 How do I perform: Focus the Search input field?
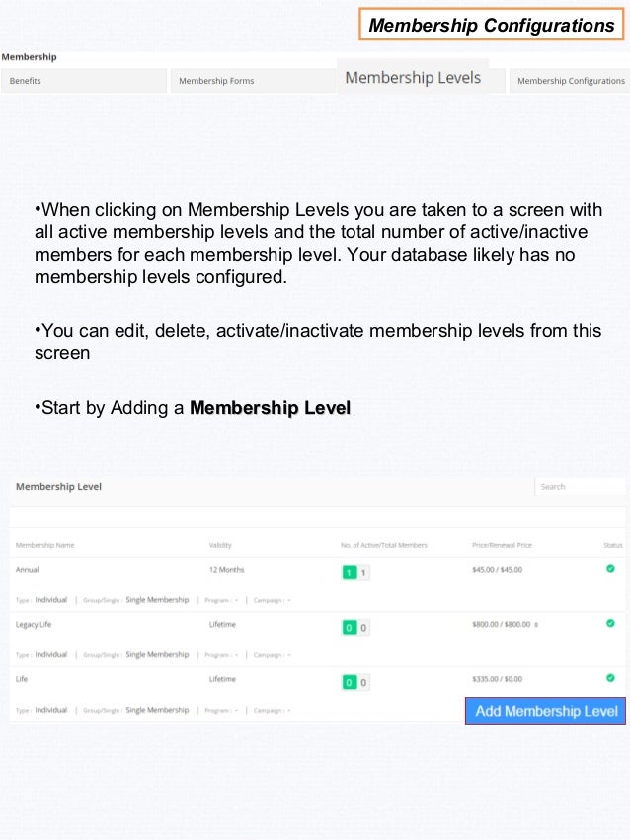580,487
